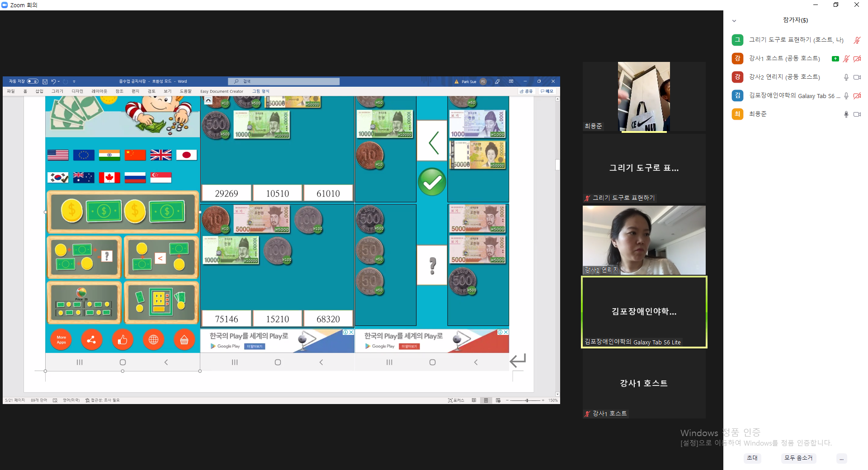868x470 pixels.
Task: Click the 150% zoom level in status bar
Action: [553, 400]
